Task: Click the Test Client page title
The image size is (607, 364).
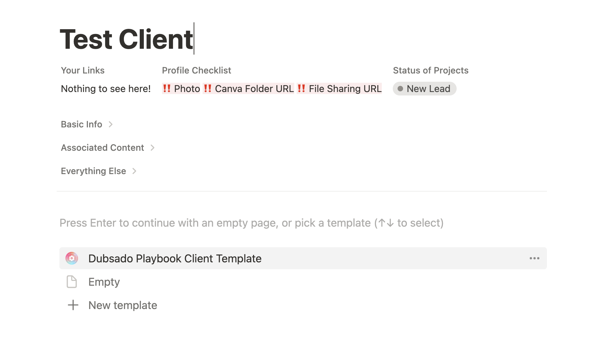Action: click(126, 39)
